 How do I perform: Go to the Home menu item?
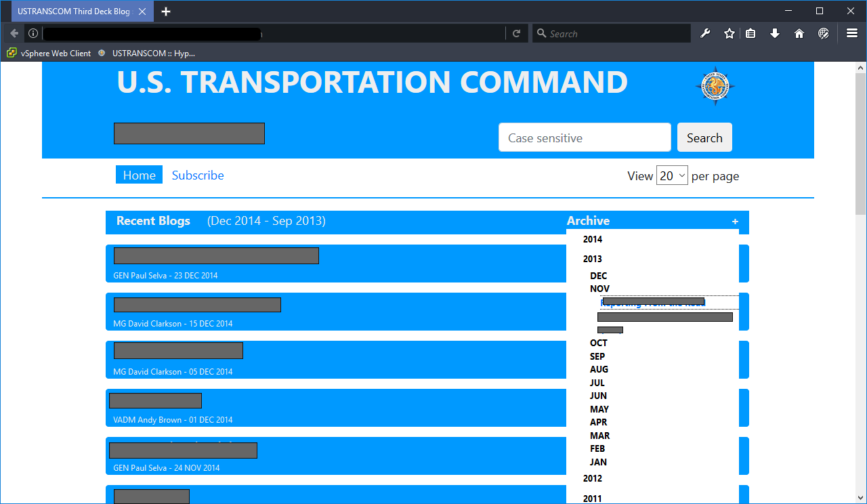coord(139,175)
